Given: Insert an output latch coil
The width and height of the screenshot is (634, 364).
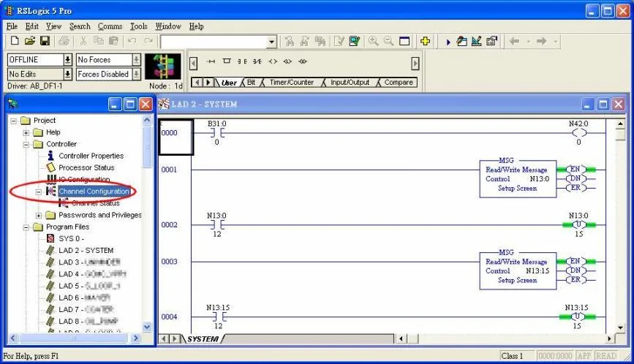Looking at the screenshot, I should point(287,61).
